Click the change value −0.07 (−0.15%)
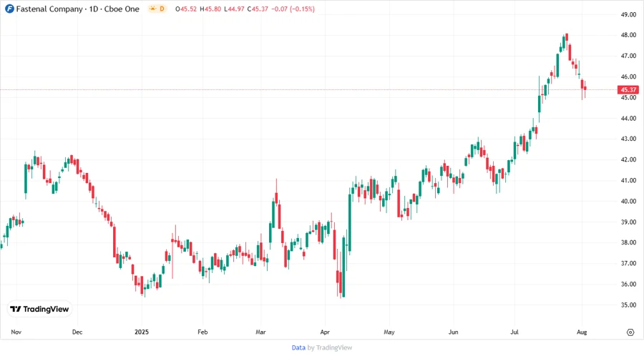This screenshot has height=356, width=644. tap(293, 9)
